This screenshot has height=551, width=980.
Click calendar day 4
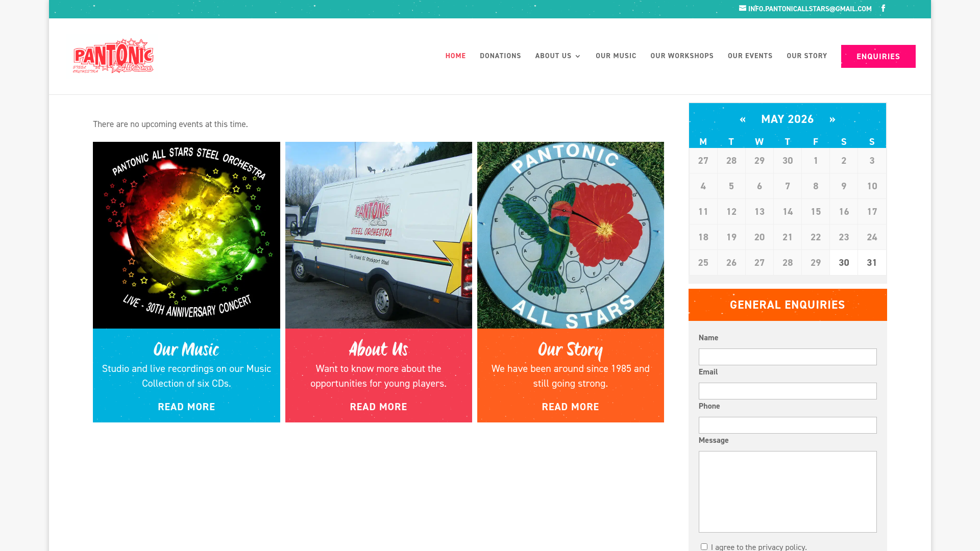703,186
